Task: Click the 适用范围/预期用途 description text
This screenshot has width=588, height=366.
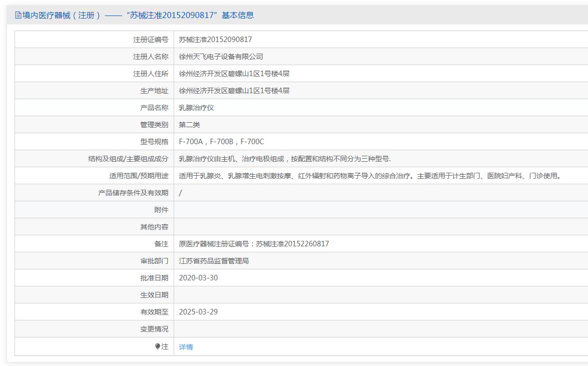Action: (370, 176)
